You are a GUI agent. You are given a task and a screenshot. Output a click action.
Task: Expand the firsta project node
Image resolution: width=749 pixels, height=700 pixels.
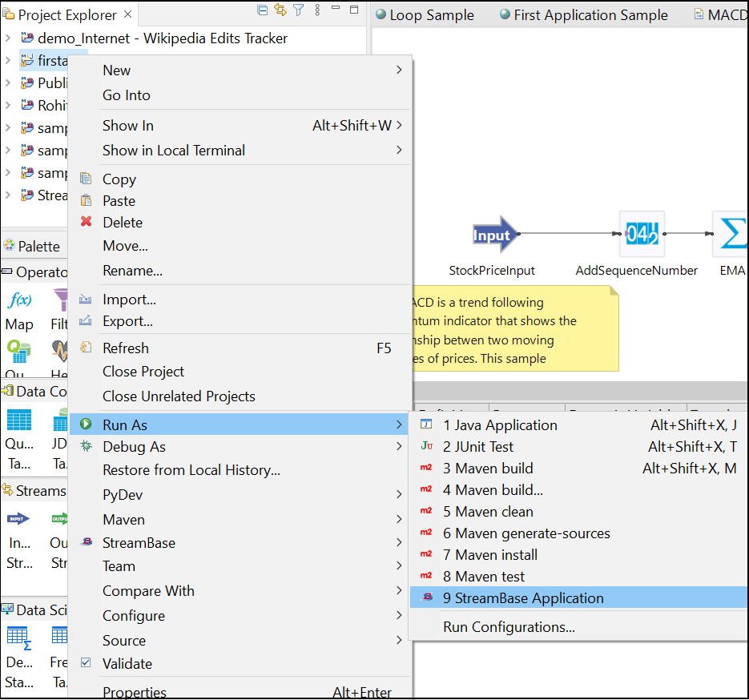coord(8,60)
